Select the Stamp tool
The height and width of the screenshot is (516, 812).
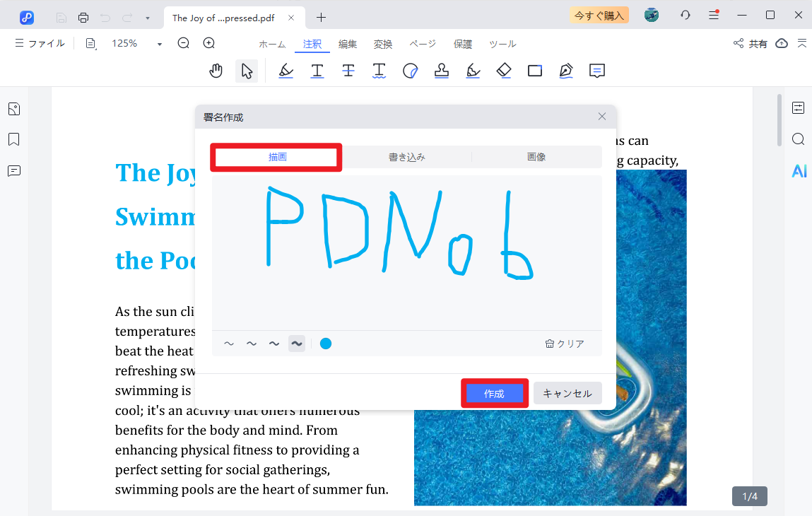pos(442,71)
